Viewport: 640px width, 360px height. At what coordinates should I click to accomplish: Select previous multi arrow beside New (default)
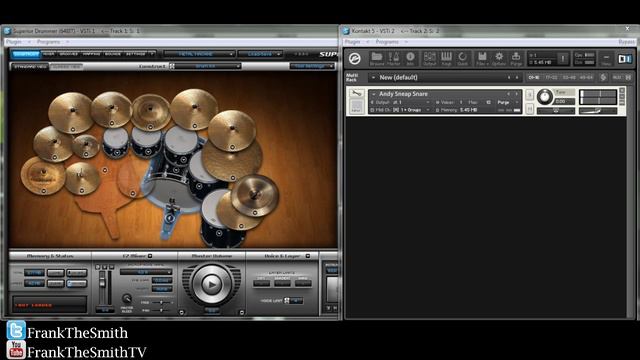(509, 77)
